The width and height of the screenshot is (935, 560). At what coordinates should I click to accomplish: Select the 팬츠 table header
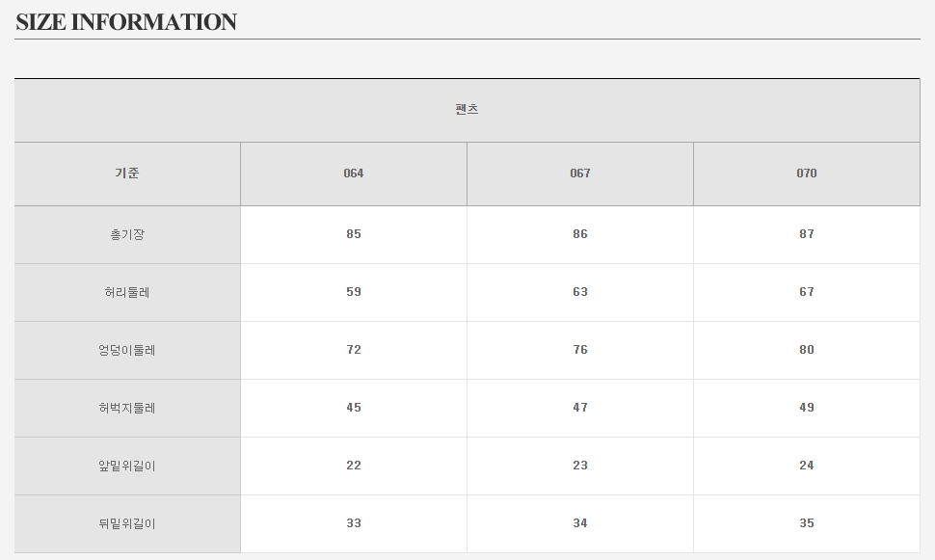467,110
